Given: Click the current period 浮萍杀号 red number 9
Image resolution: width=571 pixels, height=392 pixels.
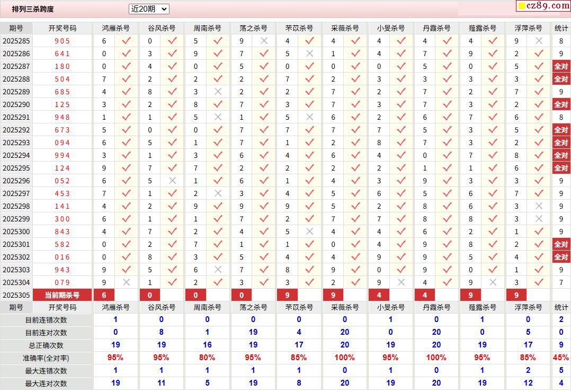Looking at the screenshot, I should point(516,295).
